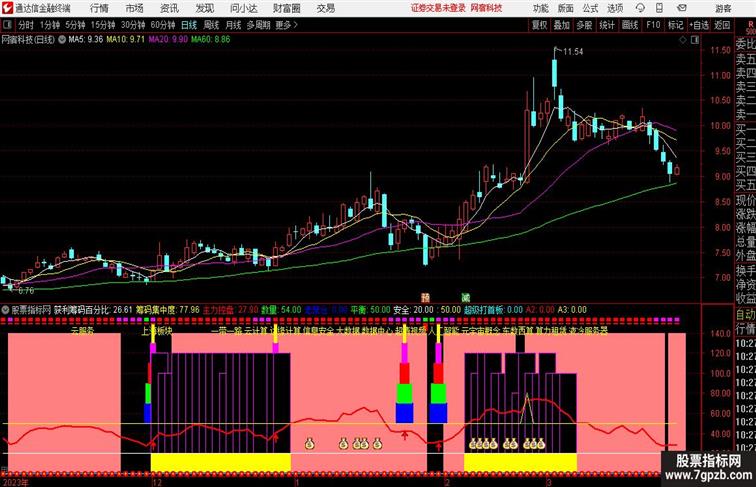Click the MA60: 8.86 indicator value
The image size is (756, 487).
click(x=211, y=40)
